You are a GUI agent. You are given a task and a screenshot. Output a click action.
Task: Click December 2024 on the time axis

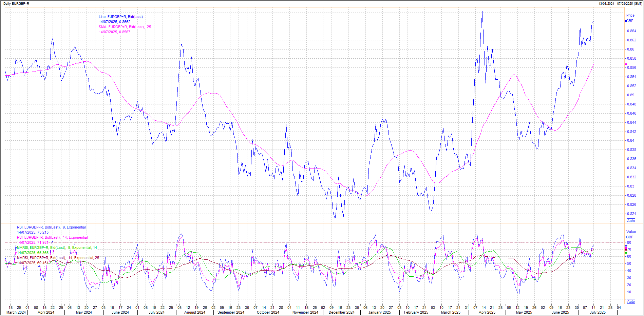click(x=341, y=312)
